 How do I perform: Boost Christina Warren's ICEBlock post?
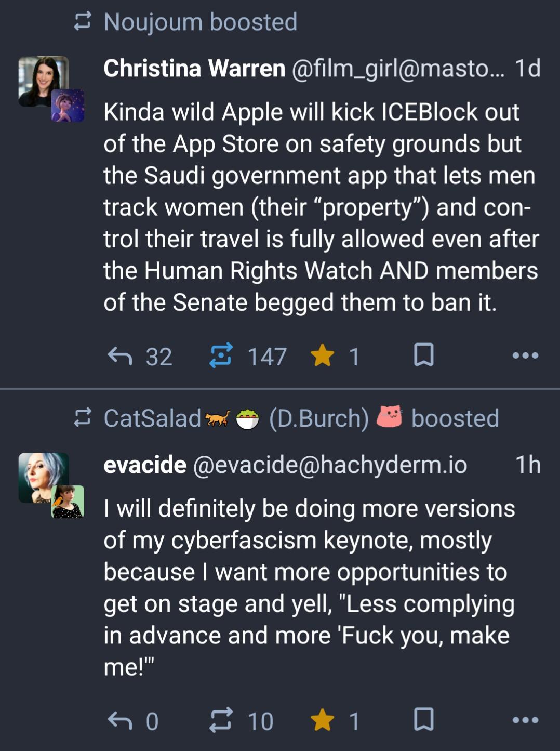point(221,357)
